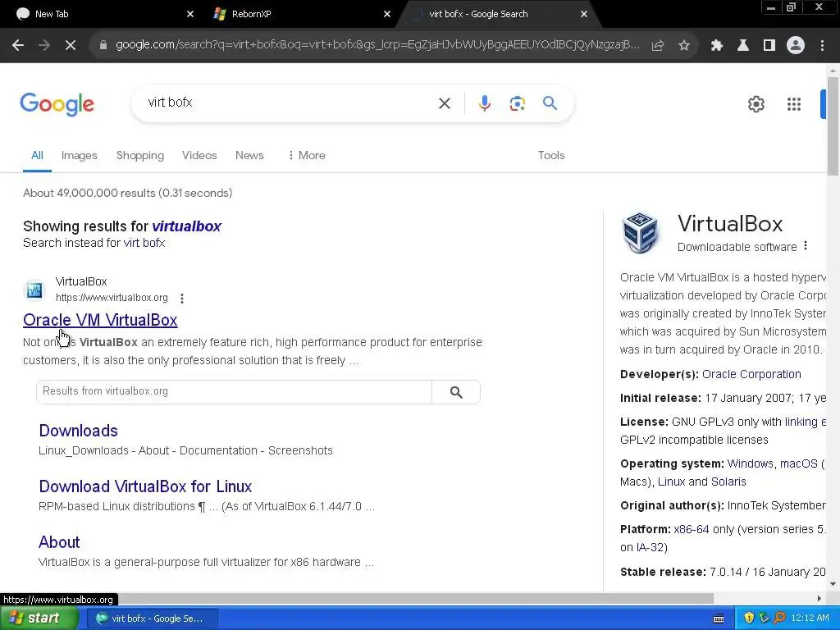Open the Oracle Corporation developer link
Screen dimensions: 840x630
(751, 374)
